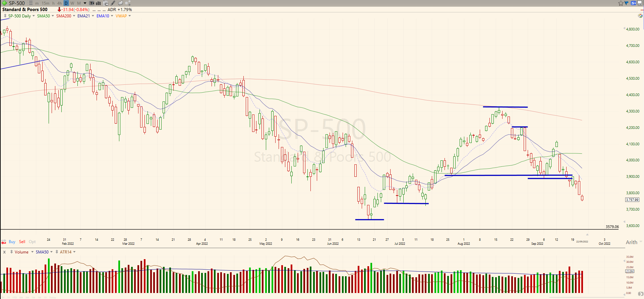The width and height of the screenshot is (644, 299).
Task: Open the ATR14 indicator dropdown
Action: (74, 252)
